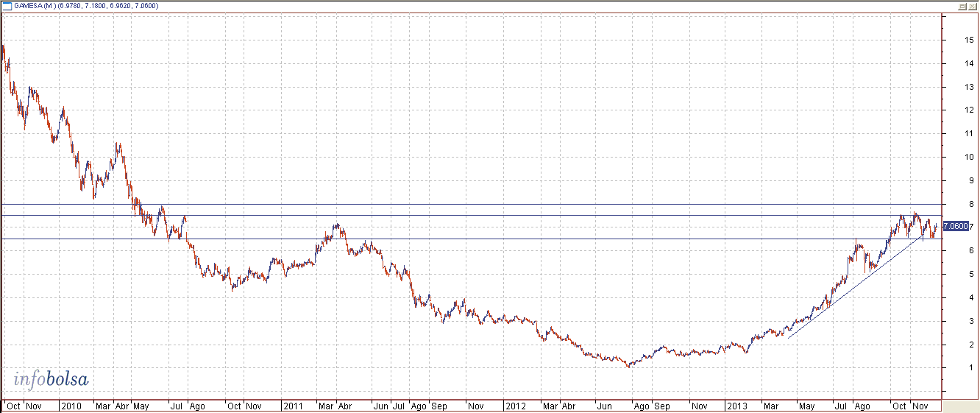The image size is (980, 413).
Task: Click the 15 value on price axis
Action: pos(968,40)
